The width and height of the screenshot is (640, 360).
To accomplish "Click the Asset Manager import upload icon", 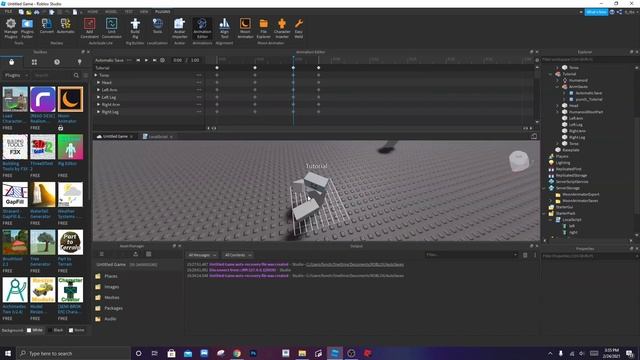I will [136, 254].
